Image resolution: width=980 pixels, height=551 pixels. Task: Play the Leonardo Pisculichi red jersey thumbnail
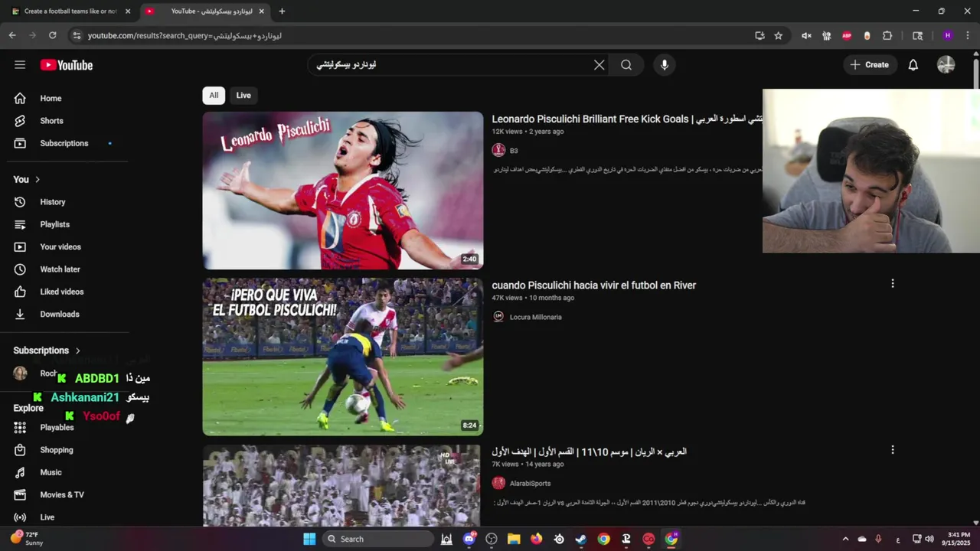(x=343, y=191)
